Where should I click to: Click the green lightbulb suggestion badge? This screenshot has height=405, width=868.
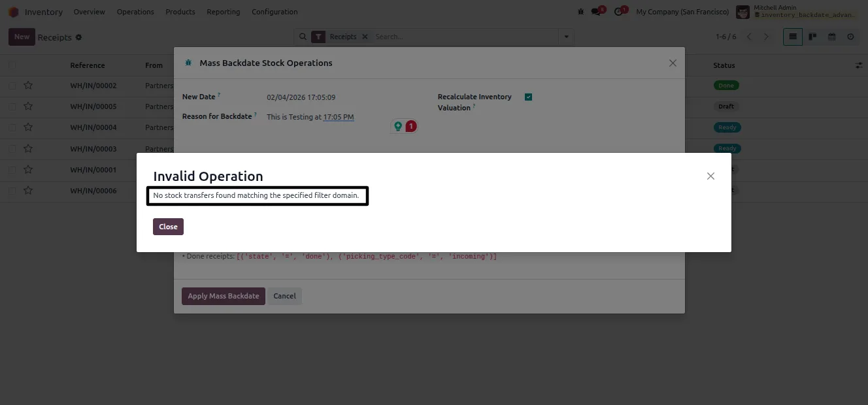397,126
